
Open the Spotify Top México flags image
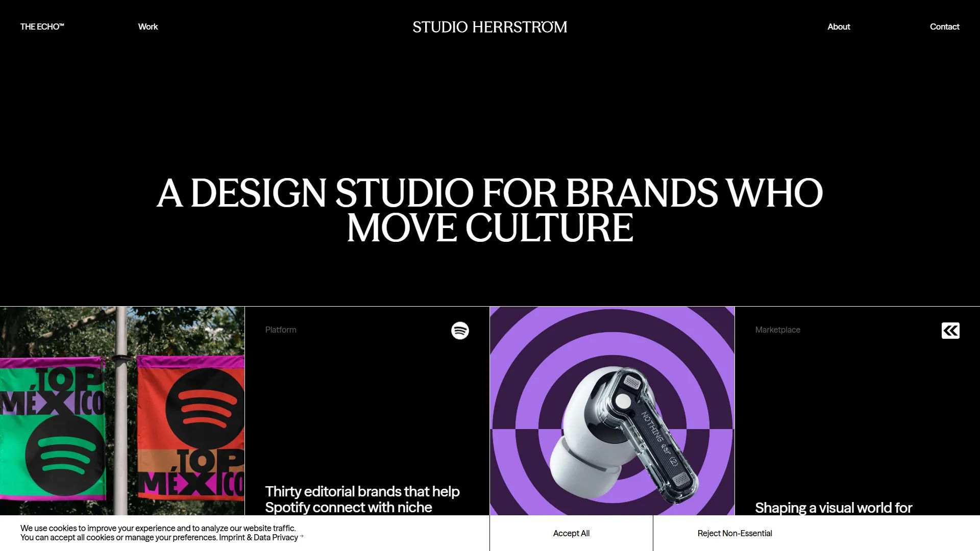click(122, 411)
